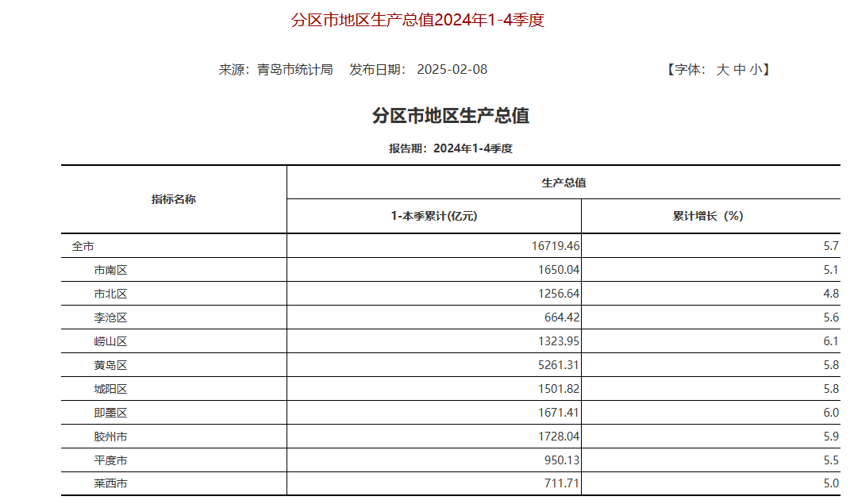The height and width of the screenshot is (504, 854).
Task: Click the 即墨区 growth rate 6.0
Action: (831, 413)
